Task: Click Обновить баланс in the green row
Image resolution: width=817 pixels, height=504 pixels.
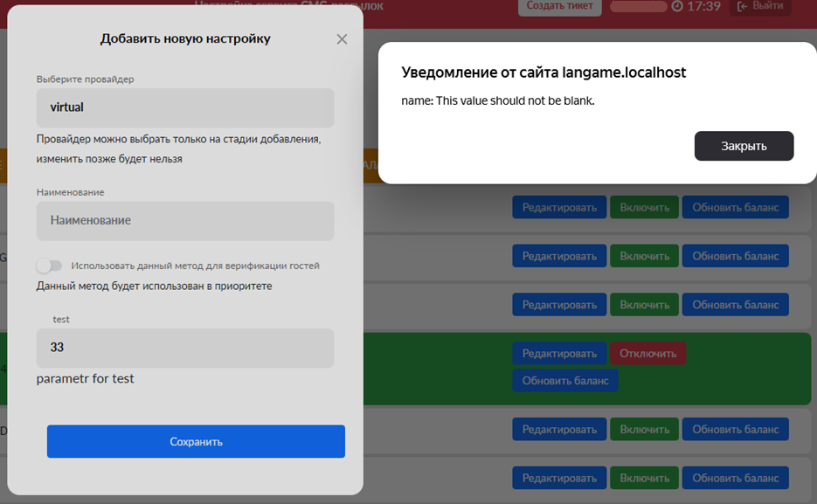Action: (x=565, y=380)
